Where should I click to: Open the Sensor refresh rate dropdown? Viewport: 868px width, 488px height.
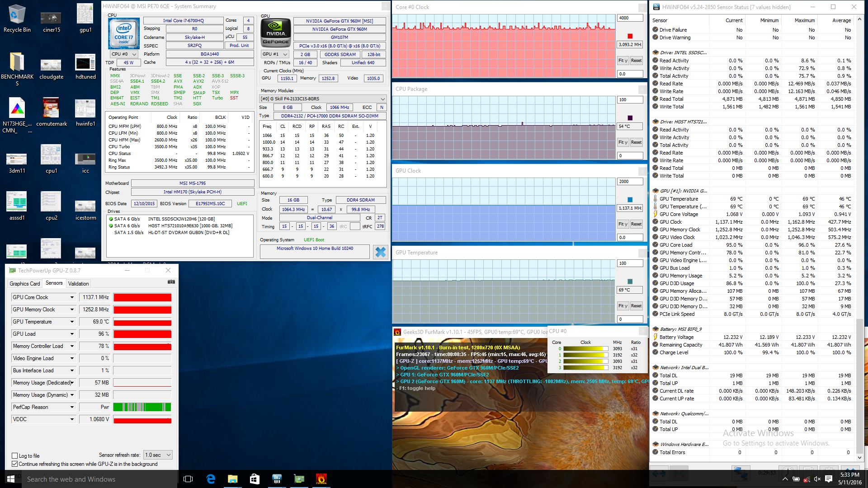pyautogui.click(x=158, y=455)
